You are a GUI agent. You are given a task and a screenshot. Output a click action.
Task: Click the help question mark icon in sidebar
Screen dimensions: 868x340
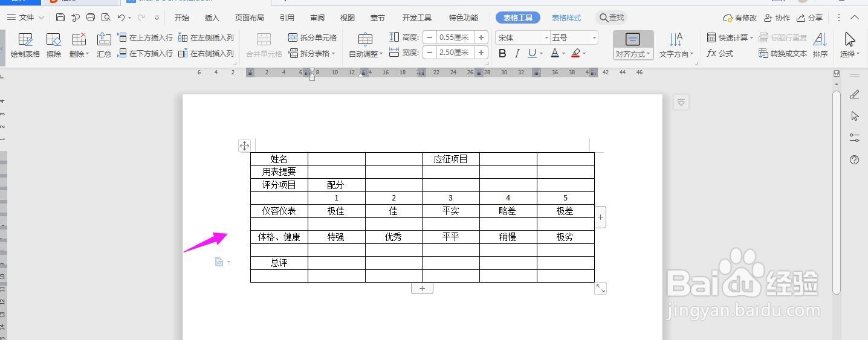pyautogui.click(x=854, y=159)
